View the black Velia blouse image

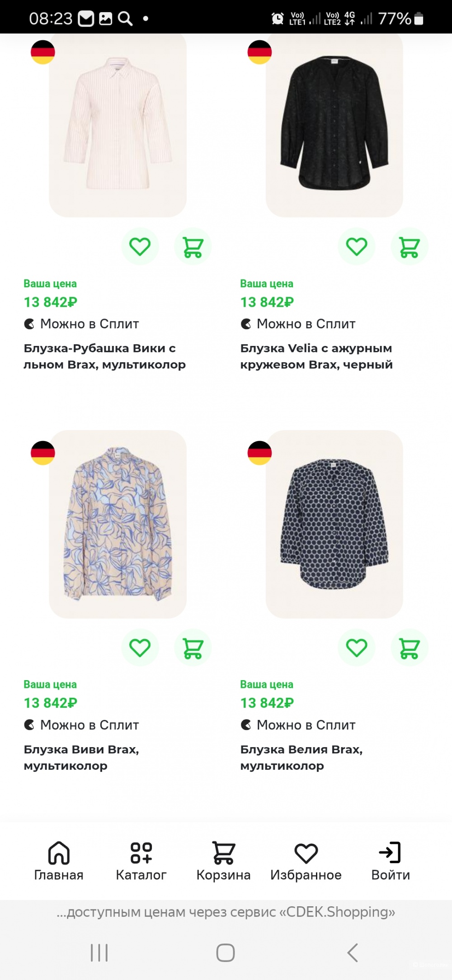[334, 125]
